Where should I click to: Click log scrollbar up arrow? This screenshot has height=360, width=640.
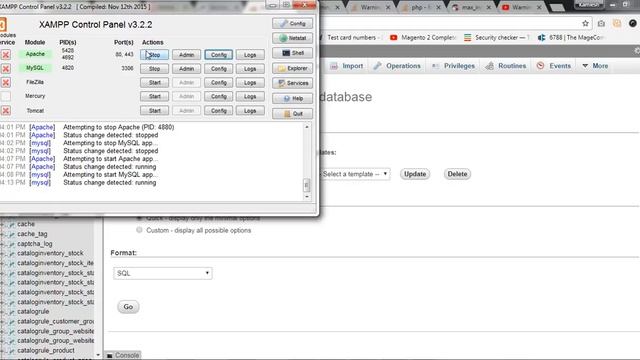pyautogui.click(x=307, y=127)
